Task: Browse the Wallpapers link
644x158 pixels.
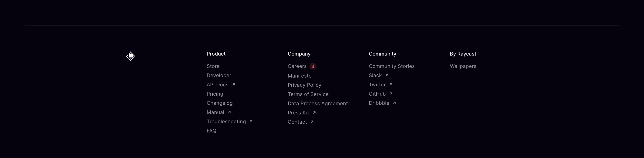Action: coord(463,66)
